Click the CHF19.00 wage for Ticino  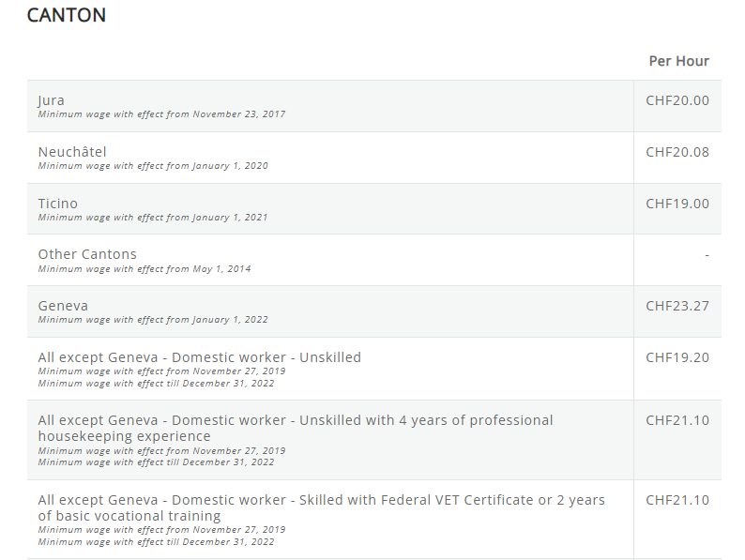pyautogui.click(x=677, y=204)
